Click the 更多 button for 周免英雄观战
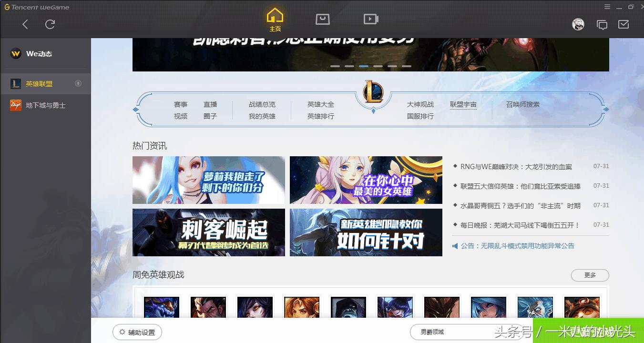 click(x=590, y=275)
